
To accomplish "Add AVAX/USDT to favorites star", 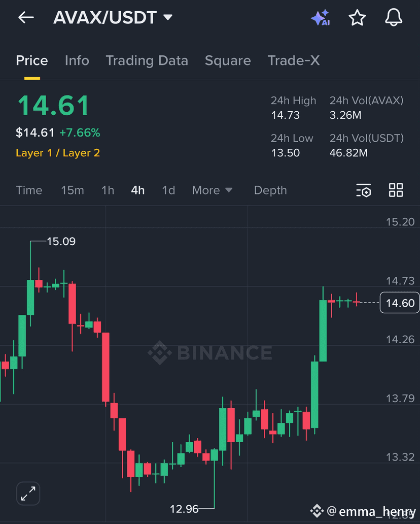I will coord(357,17).
